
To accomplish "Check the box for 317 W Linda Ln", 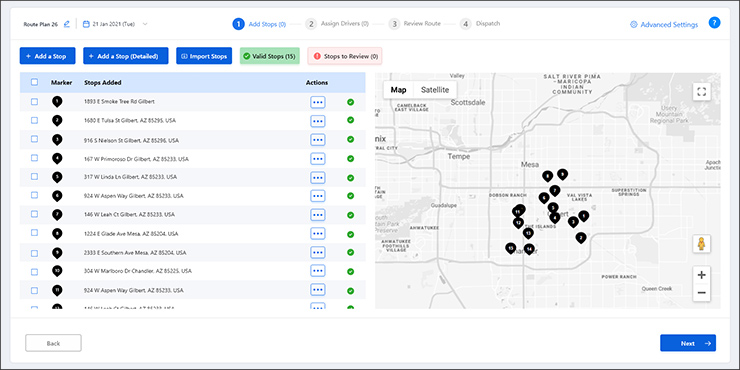I will click(34, 177).
